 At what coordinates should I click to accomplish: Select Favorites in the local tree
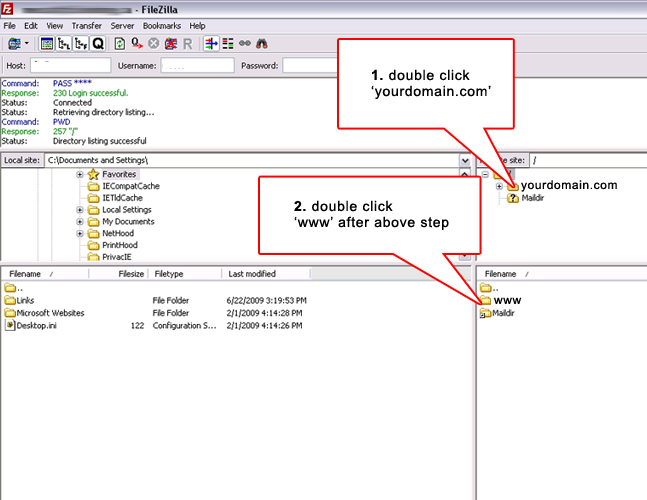119,174
